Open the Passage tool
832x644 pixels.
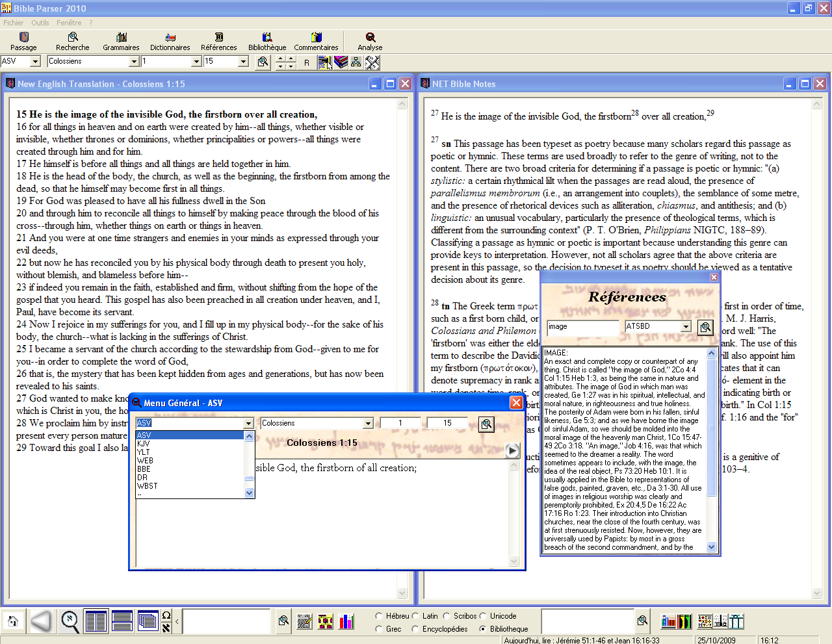tap(23, 42)
